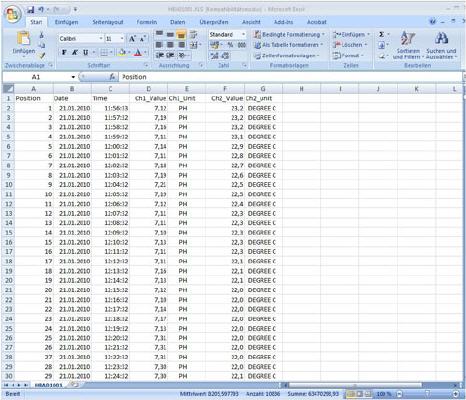Click the font color red A swatch
This screenshot has width=466, height=400.
pos(138,53)
